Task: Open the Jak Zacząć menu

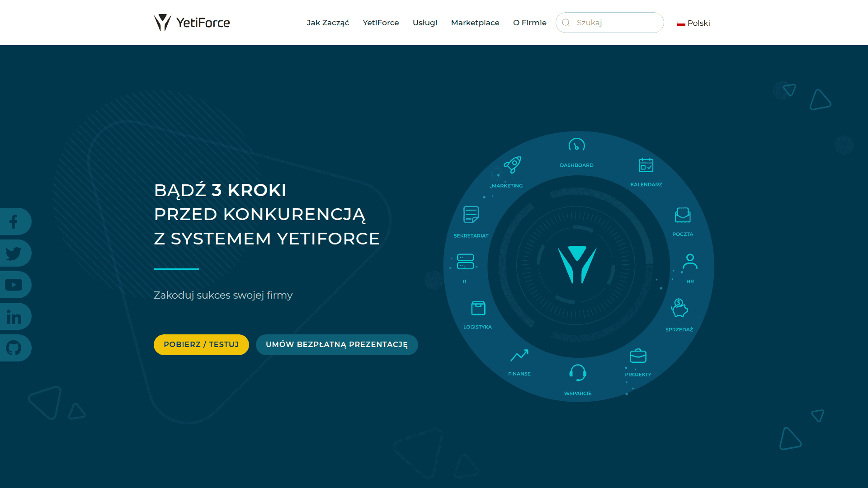Action: pyautogui.click(x=328, y=23)
